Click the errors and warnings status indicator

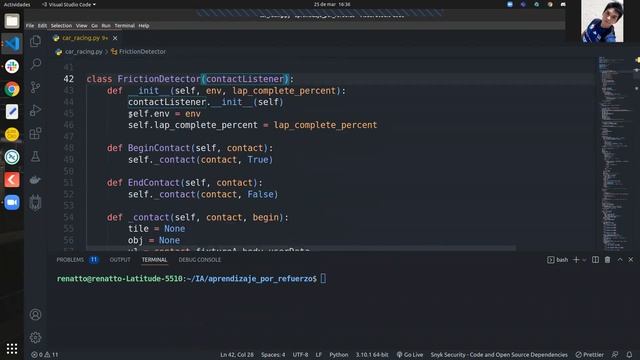coord(45,355)
